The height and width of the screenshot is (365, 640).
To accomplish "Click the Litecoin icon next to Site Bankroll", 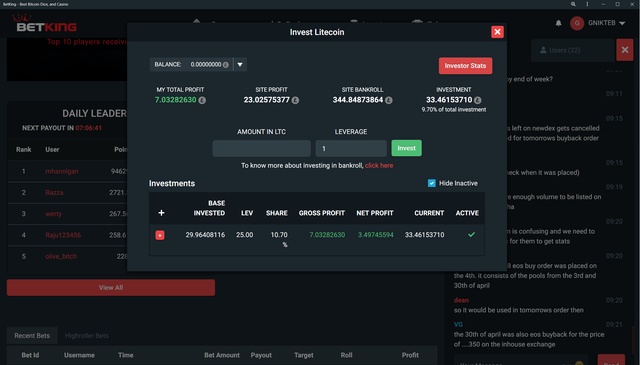I will (389, 100).
